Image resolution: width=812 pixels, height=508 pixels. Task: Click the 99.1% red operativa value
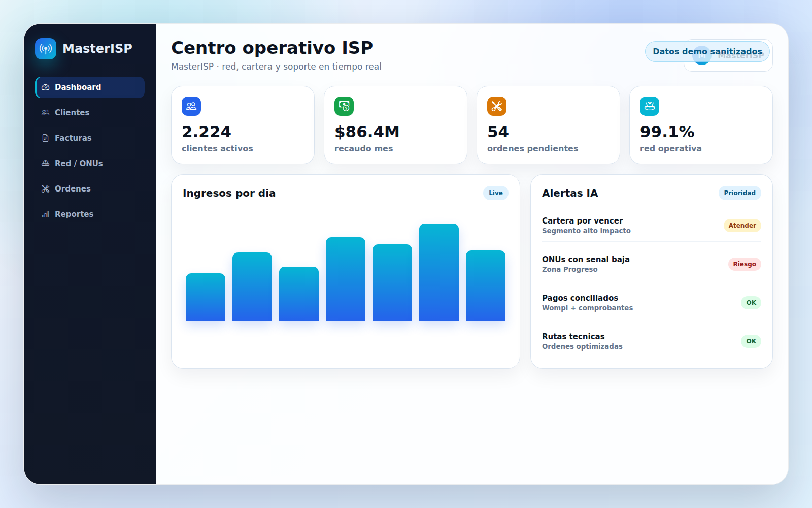pyautogui.click(x=667, y=132)
